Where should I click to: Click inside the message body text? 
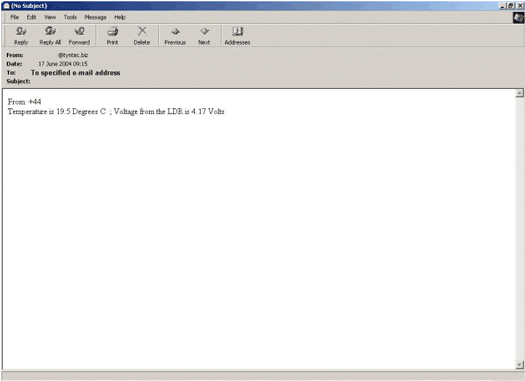coord(116,111)
